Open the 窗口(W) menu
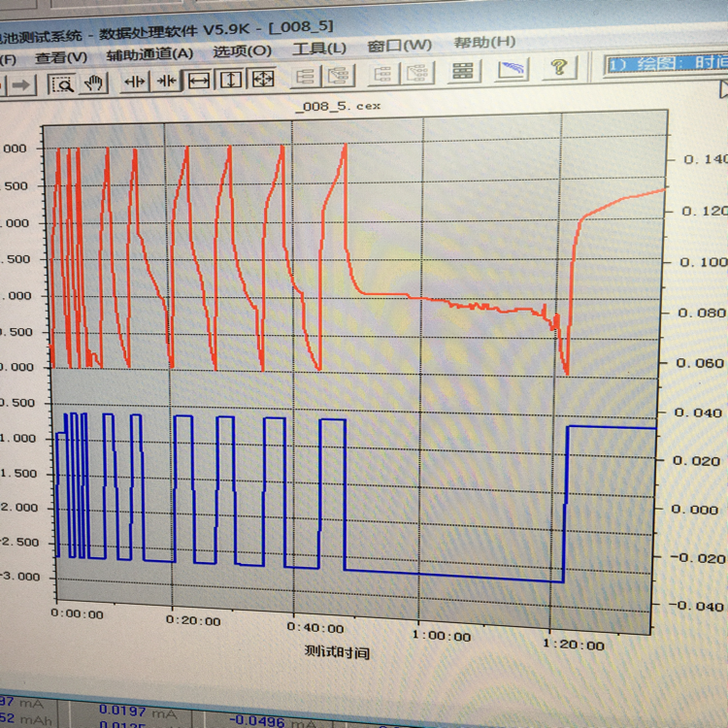 pos(399,46)
